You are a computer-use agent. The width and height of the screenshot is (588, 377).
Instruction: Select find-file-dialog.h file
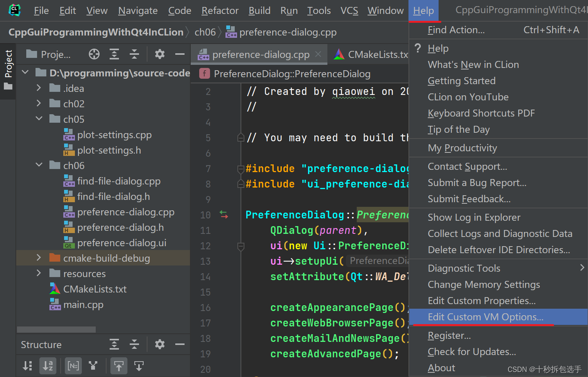click(x=114, y=196)
